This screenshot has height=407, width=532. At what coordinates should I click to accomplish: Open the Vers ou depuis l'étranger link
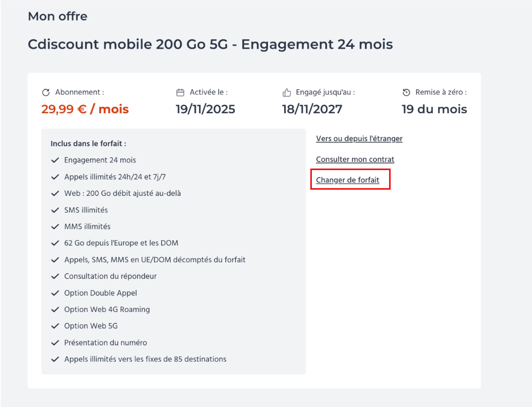point(359,139)
